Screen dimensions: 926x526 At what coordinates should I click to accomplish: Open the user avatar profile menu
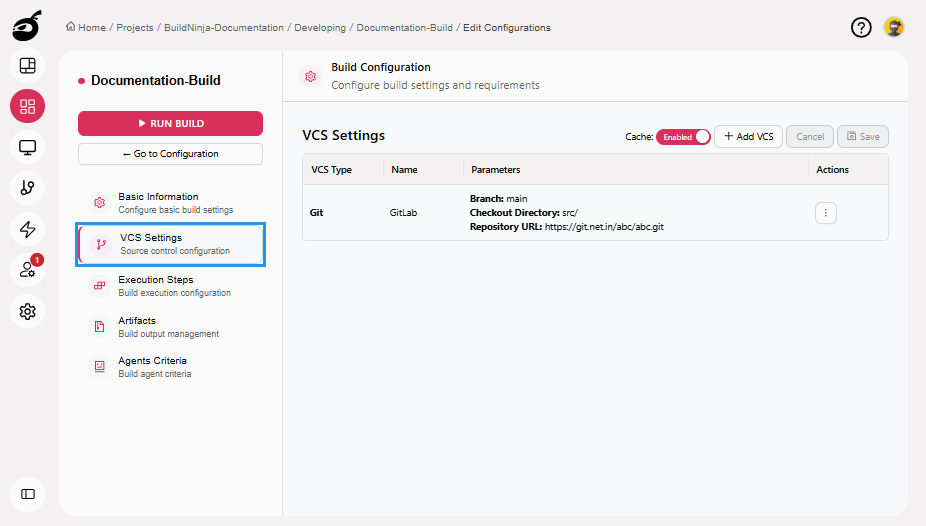[894, 27]
